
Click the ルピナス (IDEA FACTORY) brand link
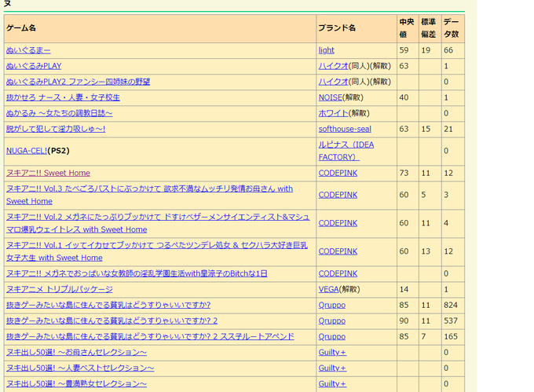(346, 151)
